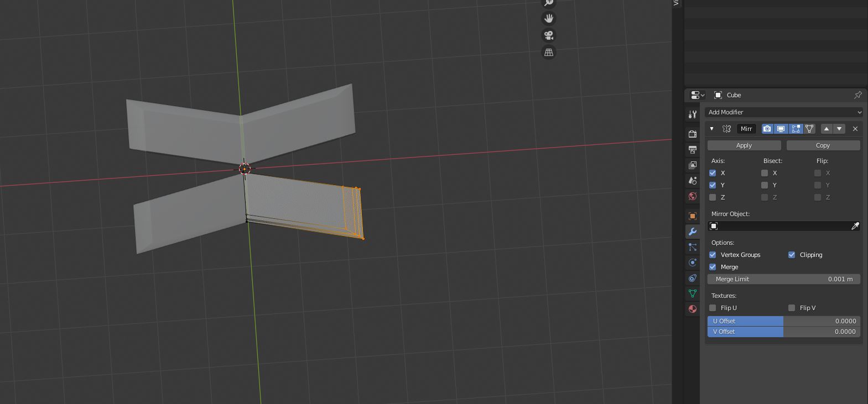This screenshot has height=404, width=868.
Task: Click the V Offset slider
Action: [784, 332]
